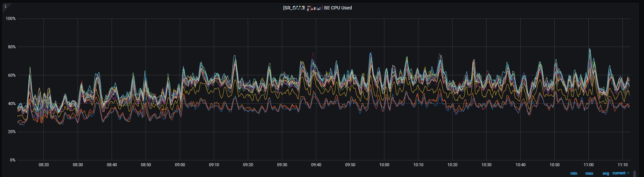
Task: Click the 11:00 time axis label
Action: (588, 165)
